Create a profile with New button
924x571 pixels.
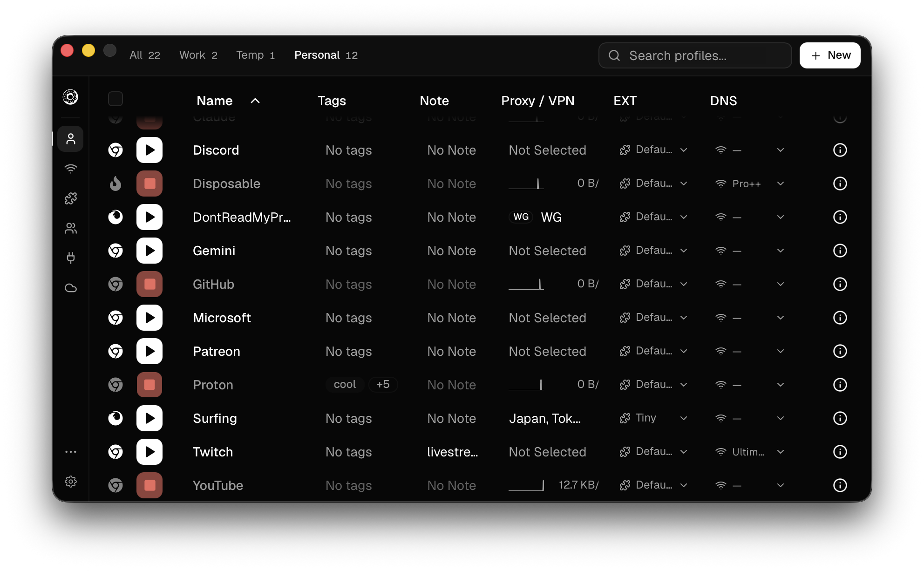pyautogui.click(x=830, y=55)
